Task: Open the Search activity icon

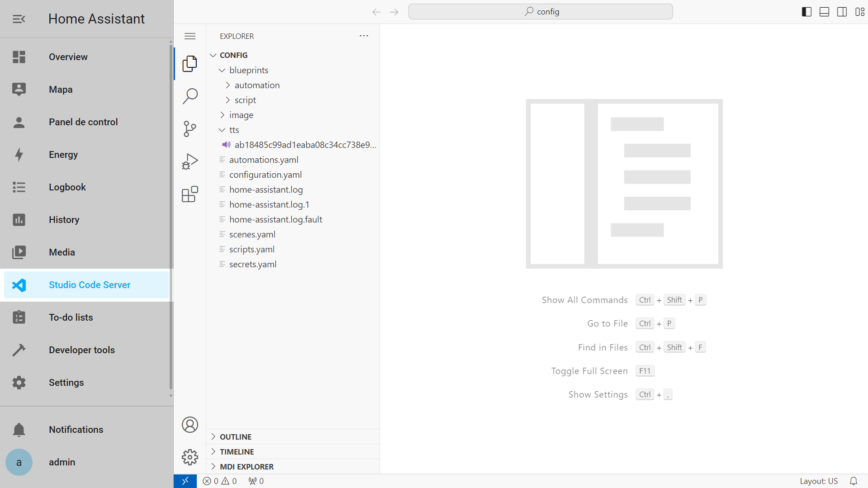Action: pyautogui.click(x=190, y=96)
